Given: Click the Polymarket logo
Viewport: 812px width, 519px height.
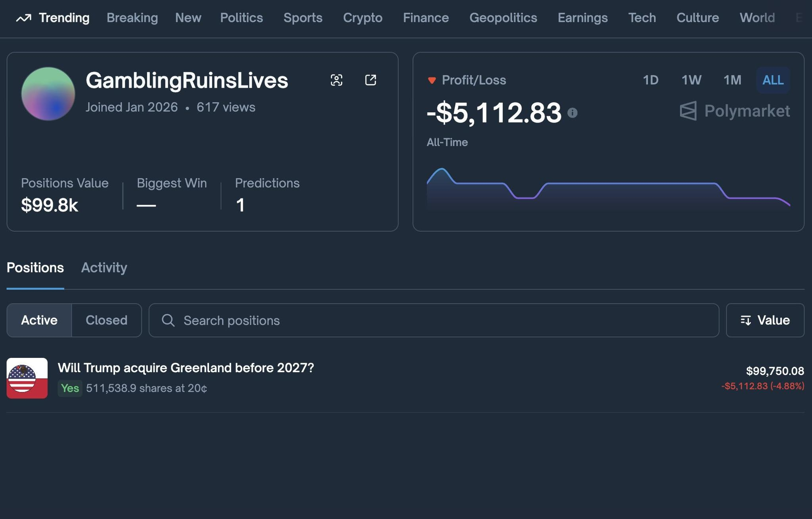Looking at the screenshot, I should click(x=735, y=111).
